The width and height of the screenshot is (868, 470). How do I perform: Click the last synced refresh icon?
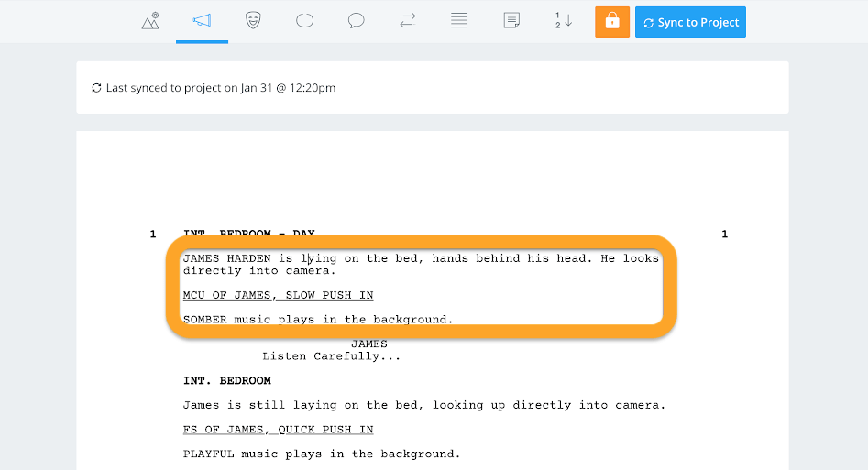(x=96, y=87)
